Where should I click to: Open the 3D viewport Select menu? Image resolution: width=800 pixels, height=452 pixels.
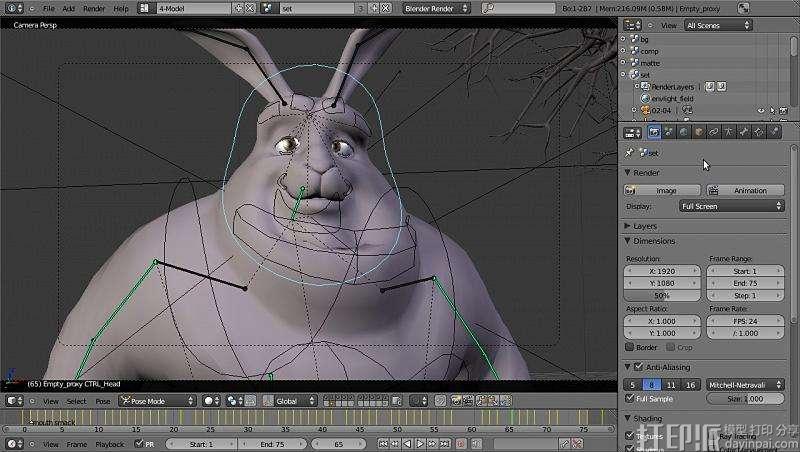[76, 401]
